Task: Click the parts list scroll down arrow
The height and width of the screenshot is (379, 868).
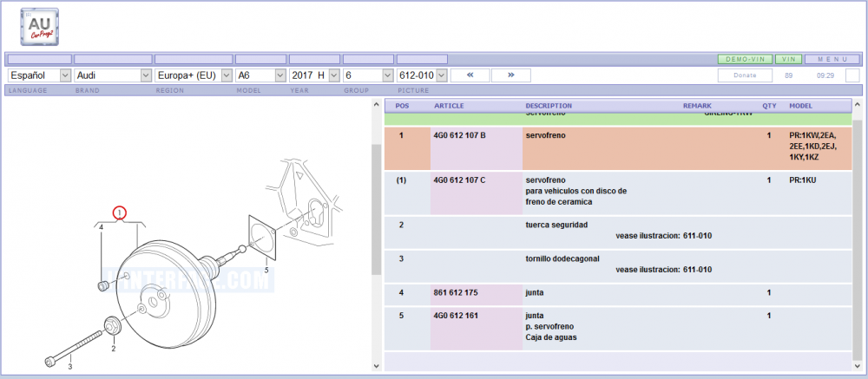Action: [858, 366]
